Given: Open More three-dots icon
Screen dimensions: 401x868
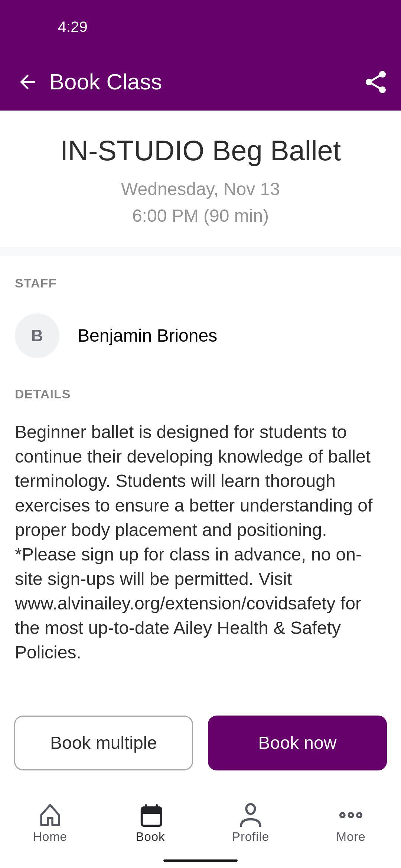Looking at the screenshot, I should pyautogui.click(x=351, y=815).
